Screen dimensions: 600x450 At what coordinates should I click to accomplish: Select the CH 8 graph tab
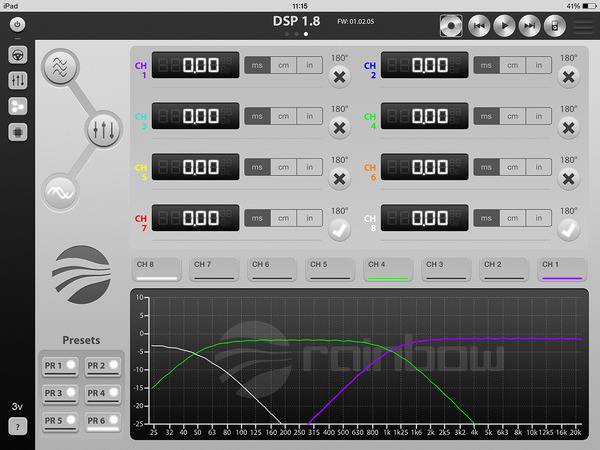157,269
